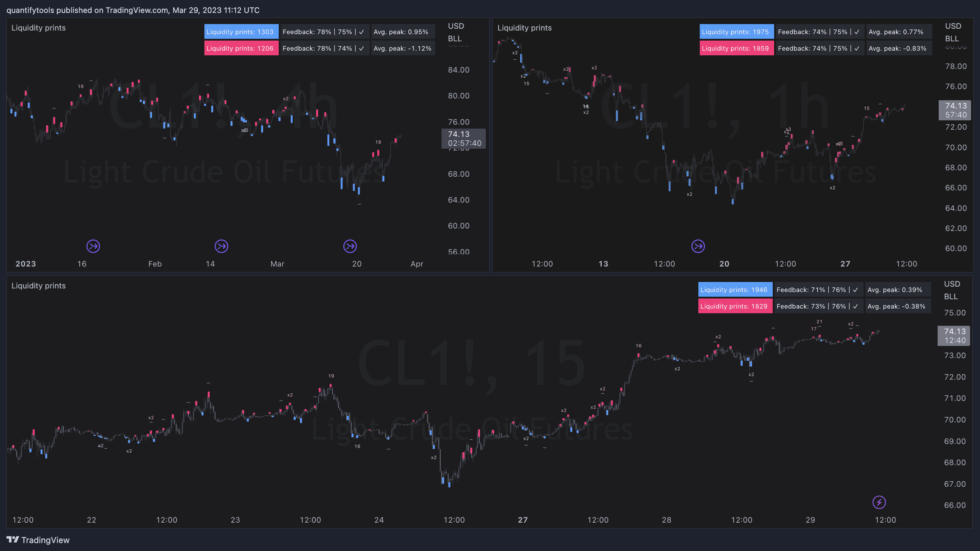Select the Liquidity prints title on the 4h chart
980x551 pixels.
38,28
